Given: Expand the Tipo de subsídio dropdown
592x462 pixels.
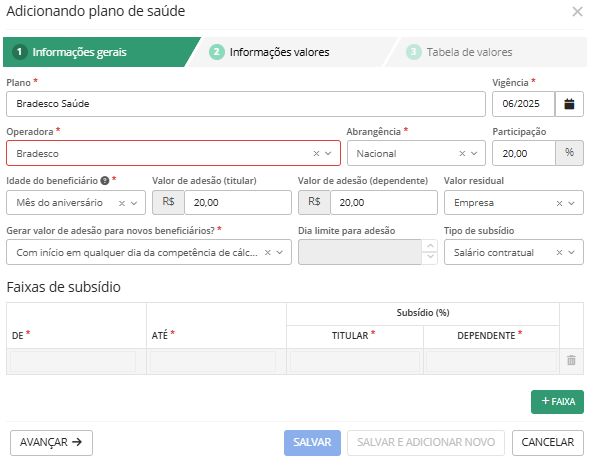Looking at the screenshot, I should 572,252.
